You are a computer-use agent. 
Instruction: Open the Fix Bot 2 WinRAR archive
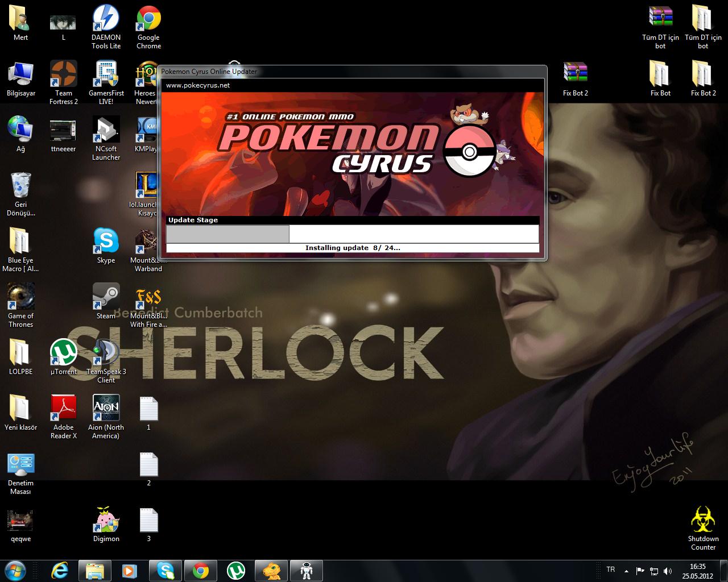click(x=575, y=79)
